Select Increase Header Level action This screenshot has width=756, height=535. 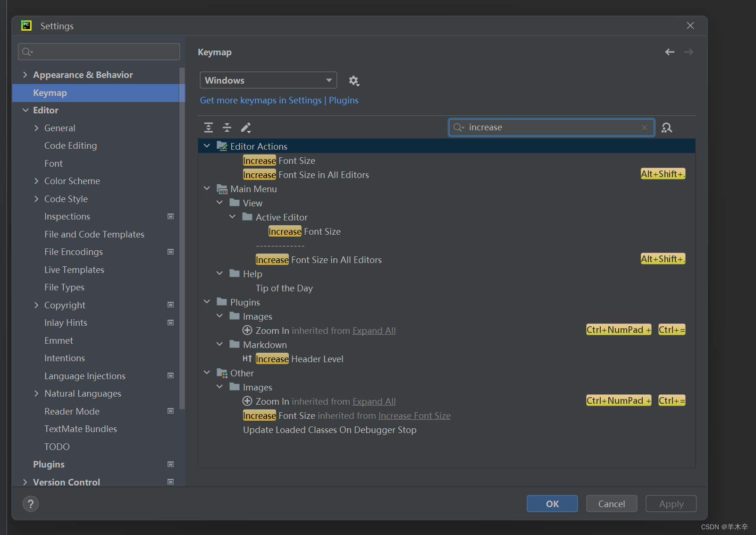coord(299,359)
